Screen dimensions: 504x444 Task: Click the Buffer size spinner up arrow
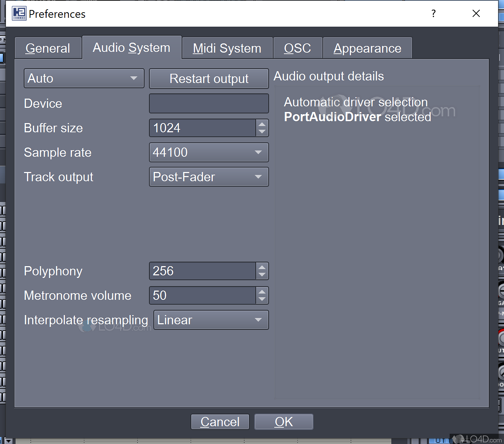[x=262, y=124]
